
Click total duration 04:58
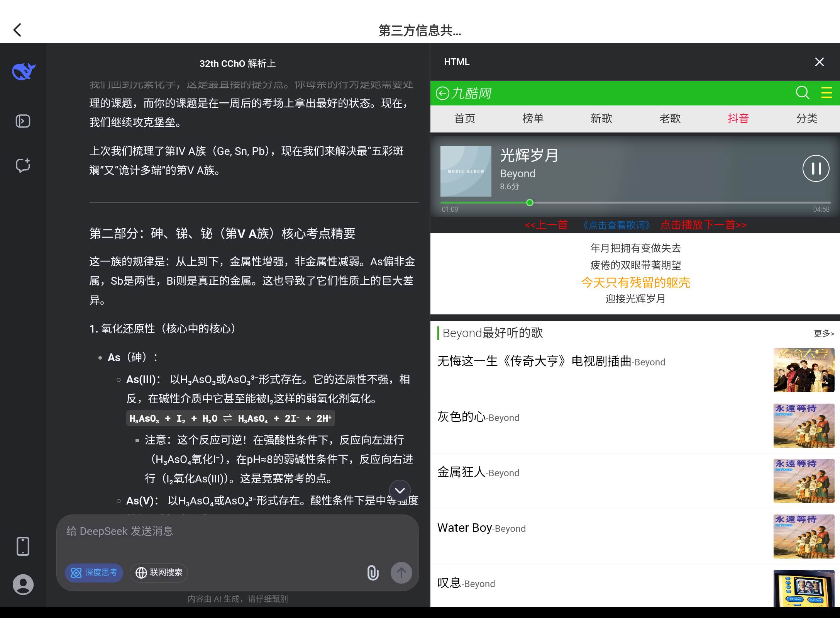[x=821, y=209]
